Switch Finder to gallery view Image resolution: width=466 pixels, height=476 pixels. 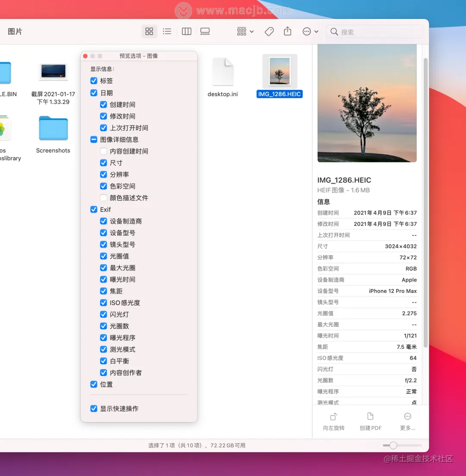(205, 31)
